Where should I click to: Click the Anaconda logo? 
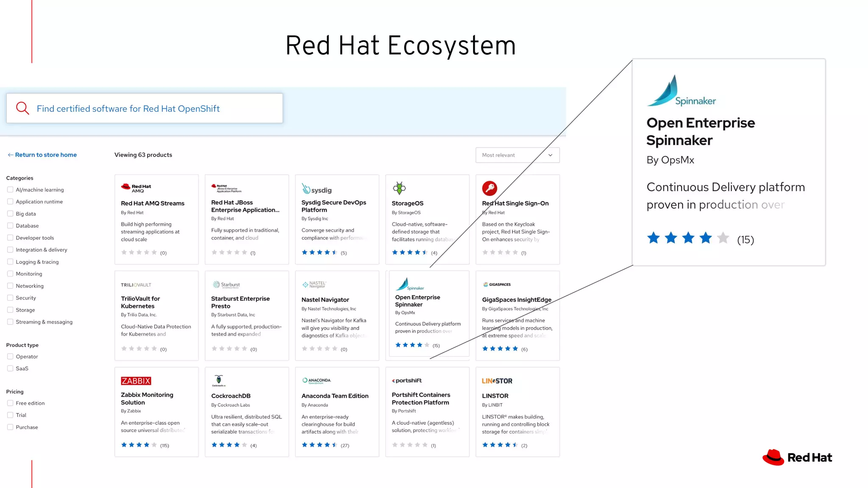(x=317, y=380)
